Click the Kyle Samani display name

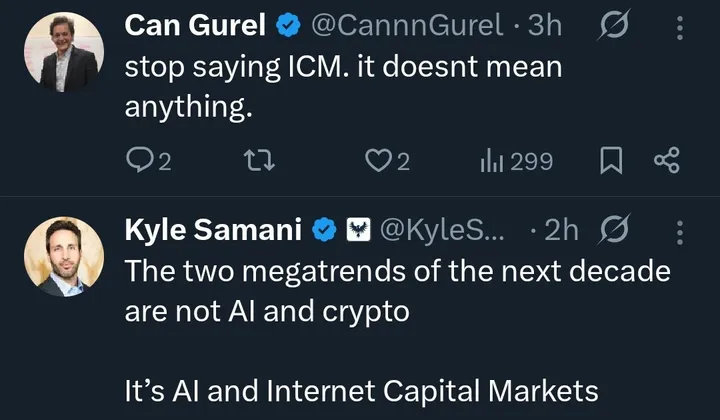(x=213, y=230)
